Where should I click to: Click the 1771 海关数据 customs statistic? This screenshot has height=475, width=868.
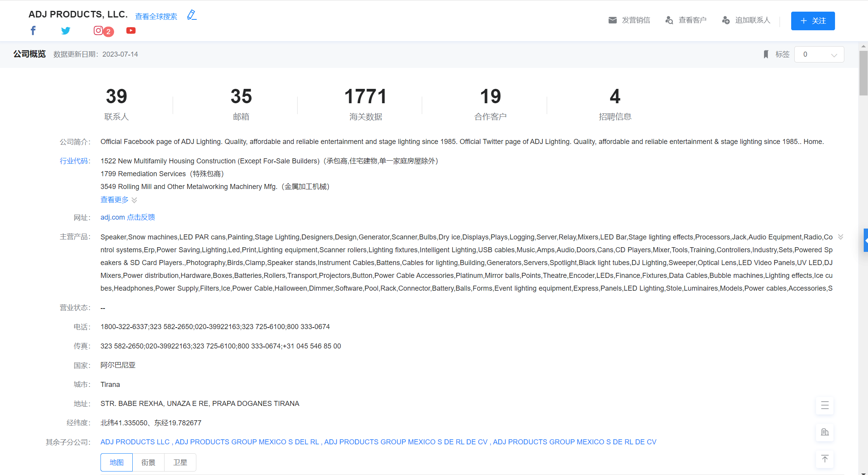pos(366,104)
